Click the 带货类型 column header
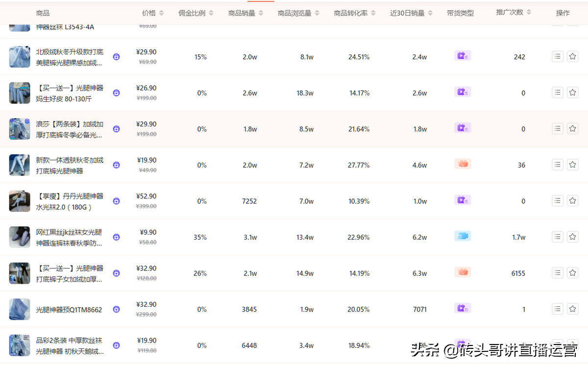This screenshot has width=588, height=368. tap(460, 13)
